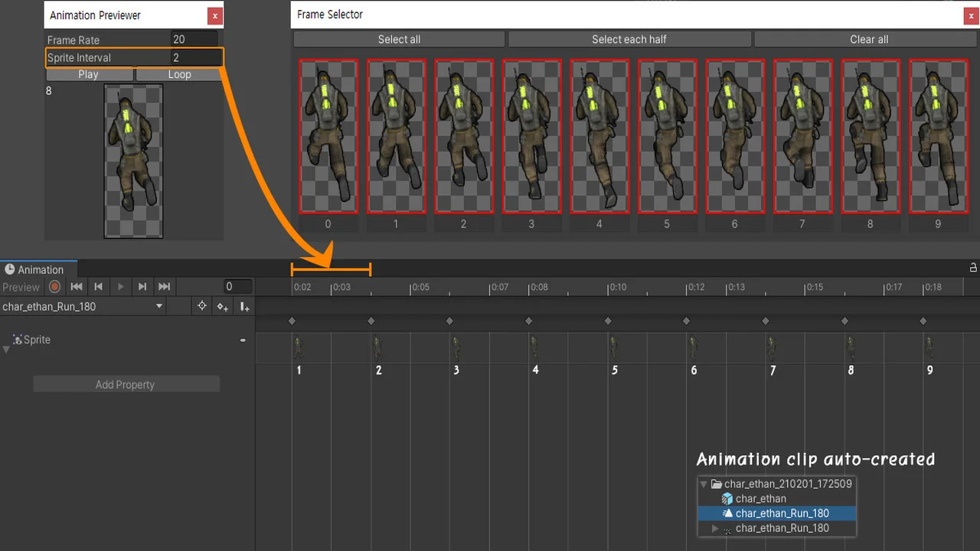Select frame thumbnail number 4
Image resolution: width=980 pixels, height=551 pixels.
point(599,136)
